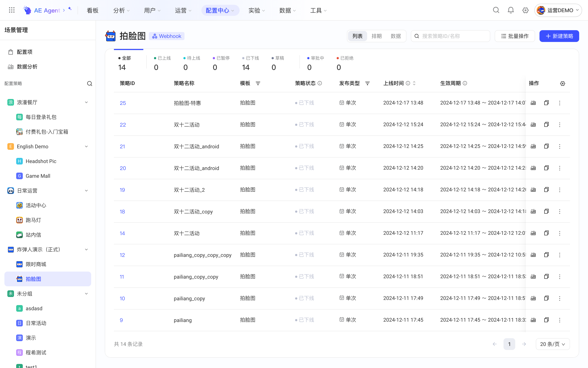Screen dimensions: 588x368
Task: Open the 运营 navigation menu
Action: point(183,10)
